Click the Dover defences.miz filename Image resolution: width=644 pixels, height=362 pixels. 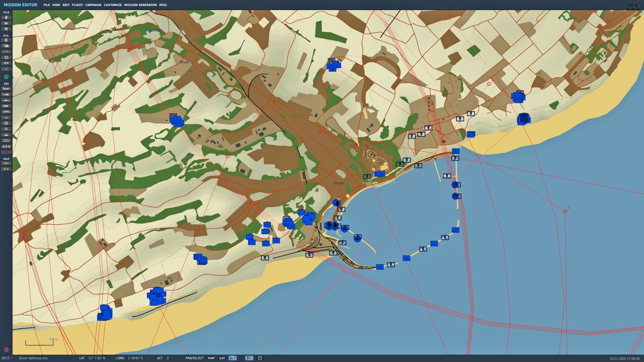point(33,358)
